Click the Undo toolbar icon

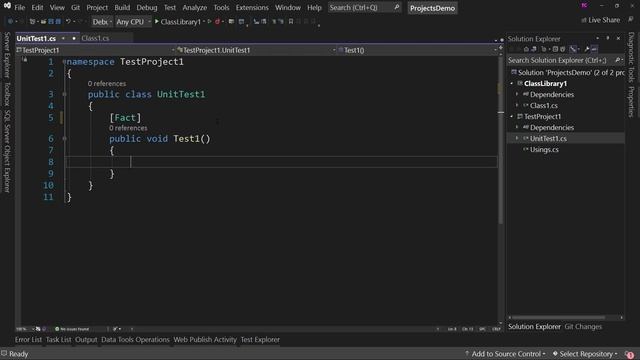pos(69,21)
